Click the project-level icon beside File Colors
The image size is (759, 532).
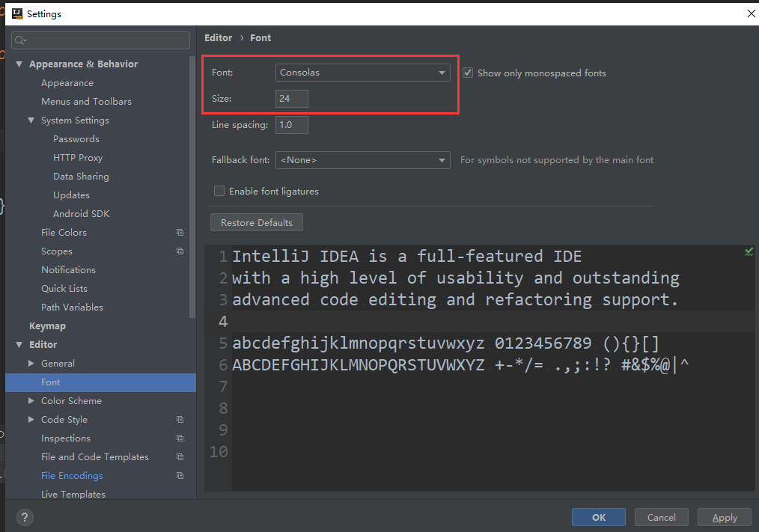(180, 233)
